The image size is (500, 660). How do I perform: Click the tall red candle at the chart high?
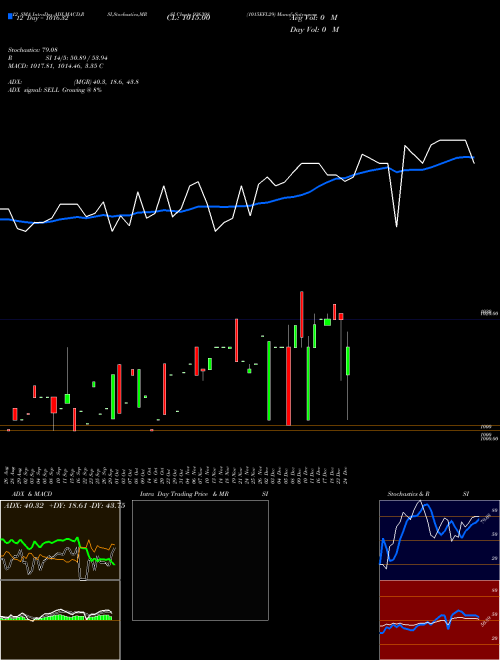(302, 314)
